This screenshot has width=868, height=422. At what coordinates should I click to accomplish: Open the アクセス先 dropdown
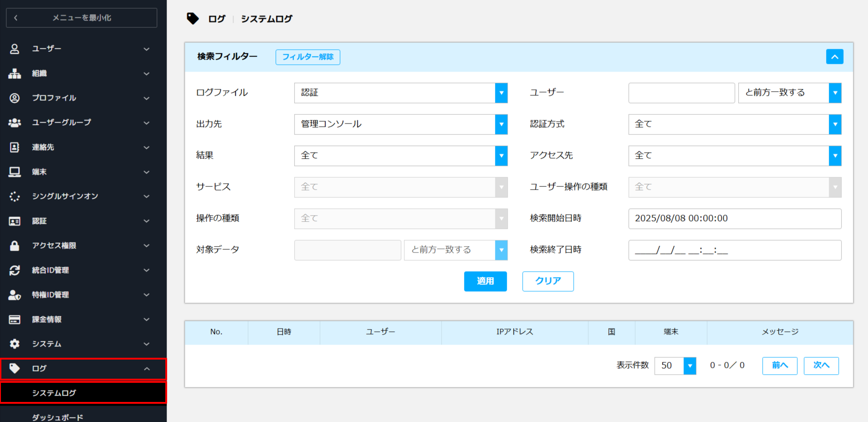pos(735,156)
